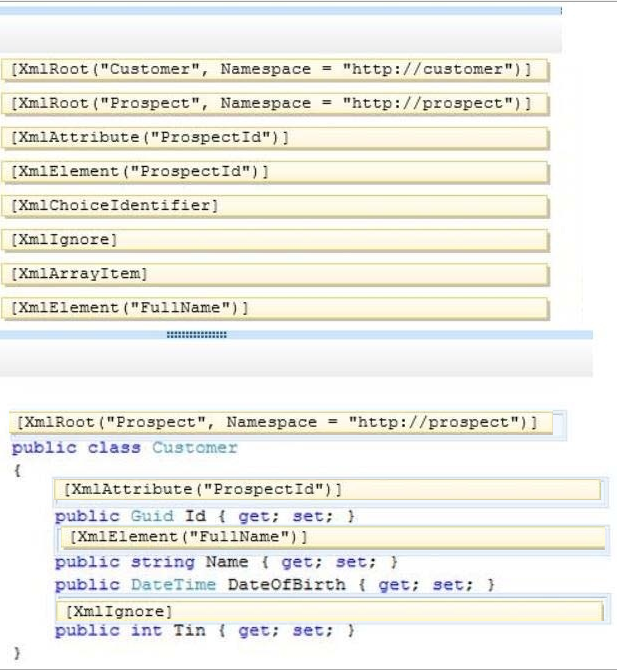Select the XmlChoiceIdentifier option
This screenshot has height=670, width=617.
pyautogui.click(x=275, y=206)
